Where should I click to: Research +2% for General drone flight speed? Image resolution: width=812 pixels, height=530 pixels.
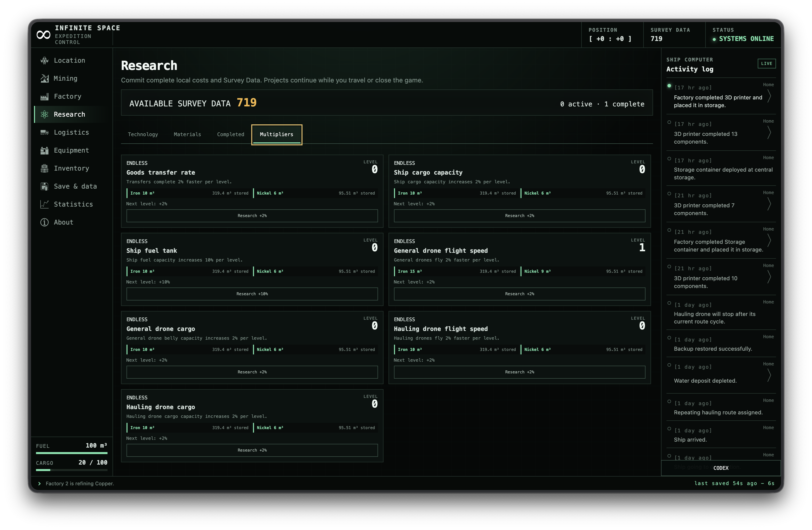coord(519,294)
